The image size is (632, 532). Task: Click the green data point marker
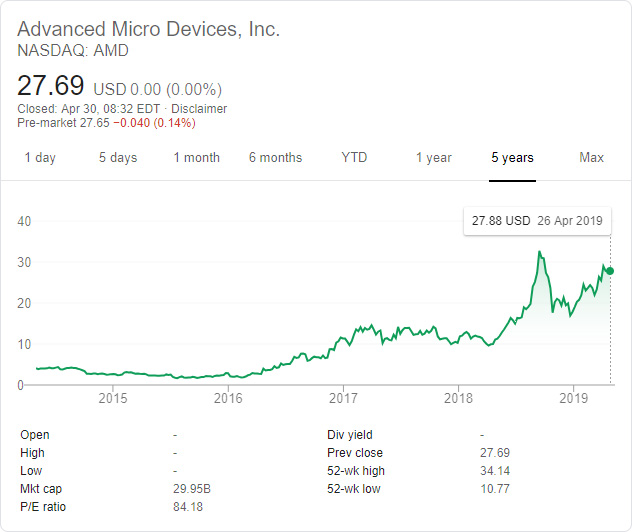coord(610,271)
